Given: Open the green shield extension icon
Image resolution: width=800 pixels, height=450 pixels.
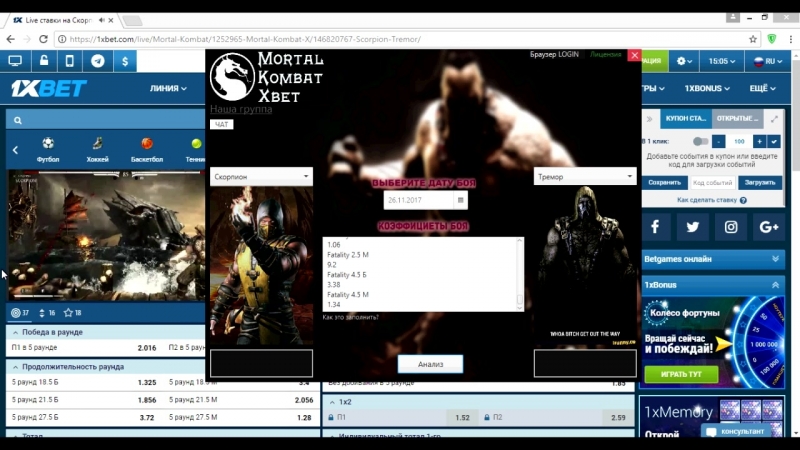Looking at the screenshot, I should pos(772,39).
